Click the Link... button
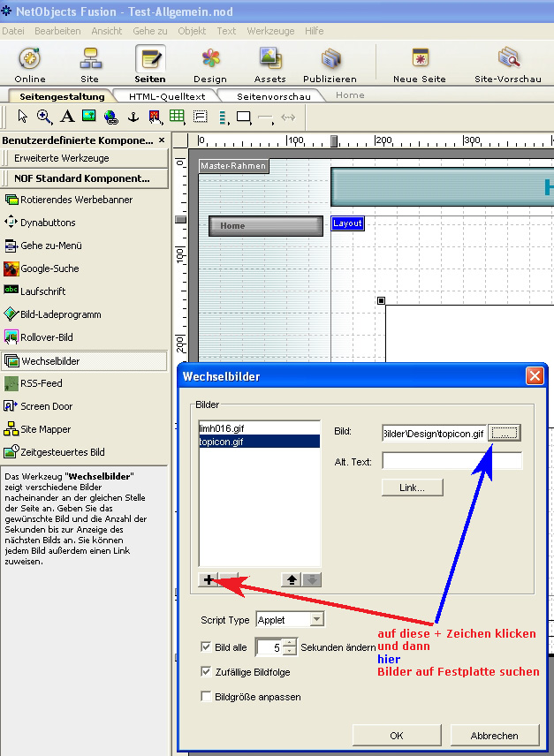 pyautogui.click(x=414, y=488)
